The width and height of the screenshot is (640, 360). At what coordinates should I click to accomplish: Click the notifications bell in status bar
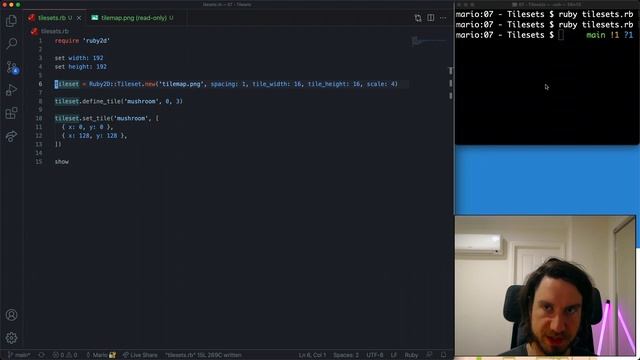(x=443, y=355)
